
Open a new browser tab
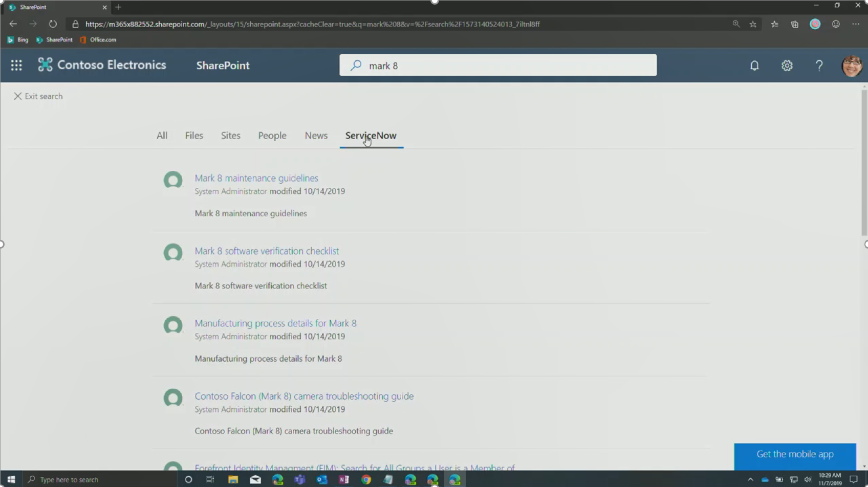point(118,7)
